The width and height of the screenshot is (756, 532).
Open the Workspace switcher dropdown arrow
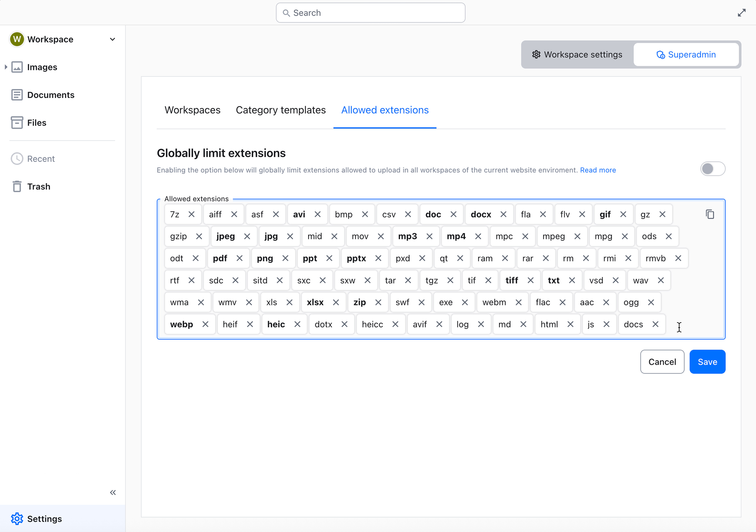113,39
